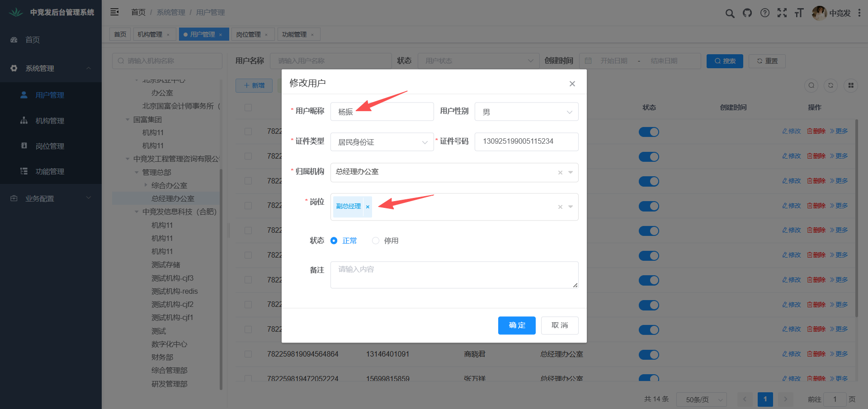Expand the 业务配置 sidebar group
Image resolution: width=868 pixels, height=409 pixels.
(x=51, y=198)
